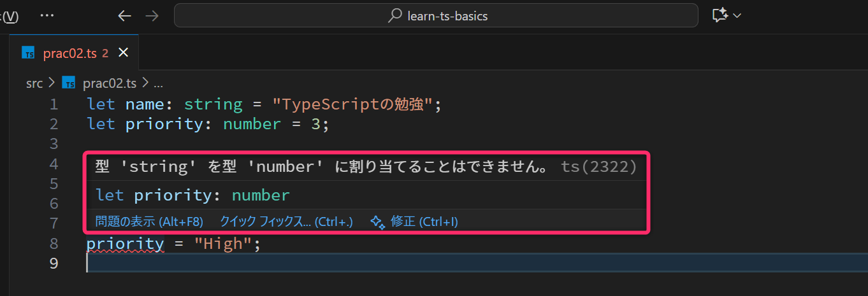Click the underlined priority on line 8
Screen dimensions: 868x296
pos(126,243)
